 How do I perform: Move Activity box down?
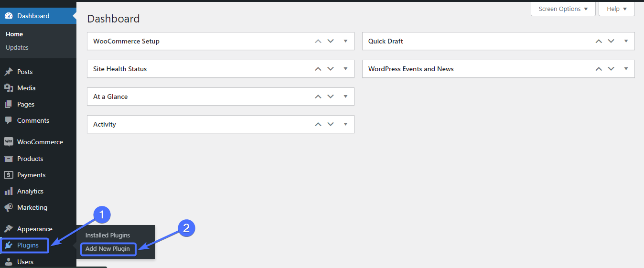point(331,124)
